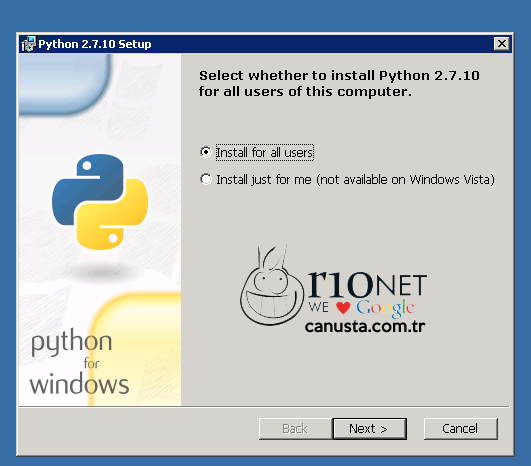This screenshot has height=466, width=531.
Task: Select the "Install for all users" radio button
Action: [206, 152]
